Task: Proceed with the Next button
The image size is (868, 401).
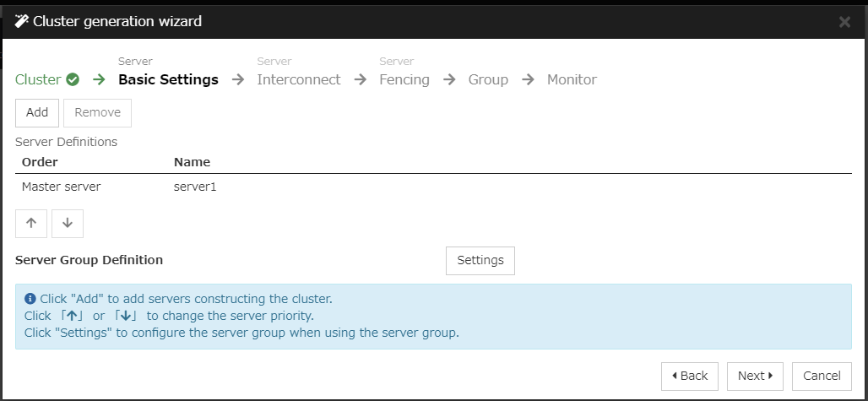Action: click(x=755, y=377)
